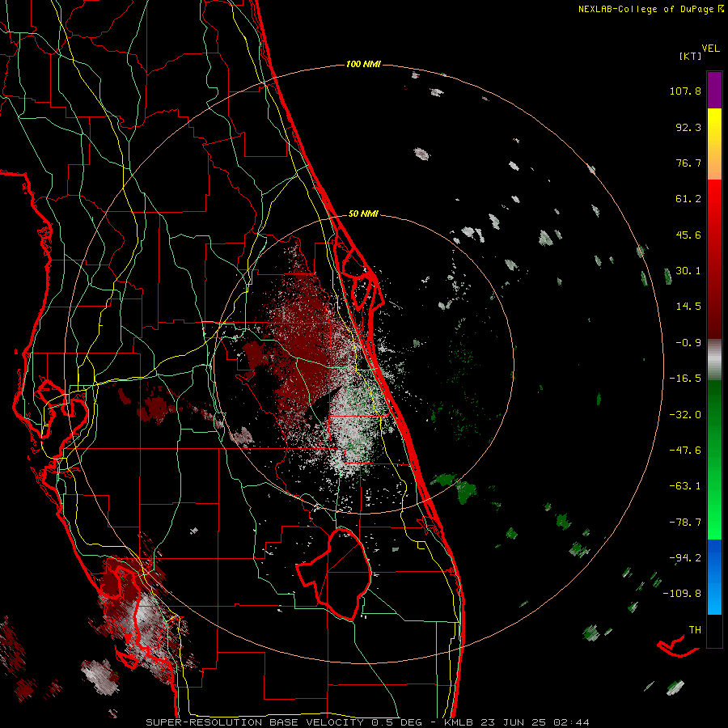Click the bright green segment of the color bar

tap(714, 459)
